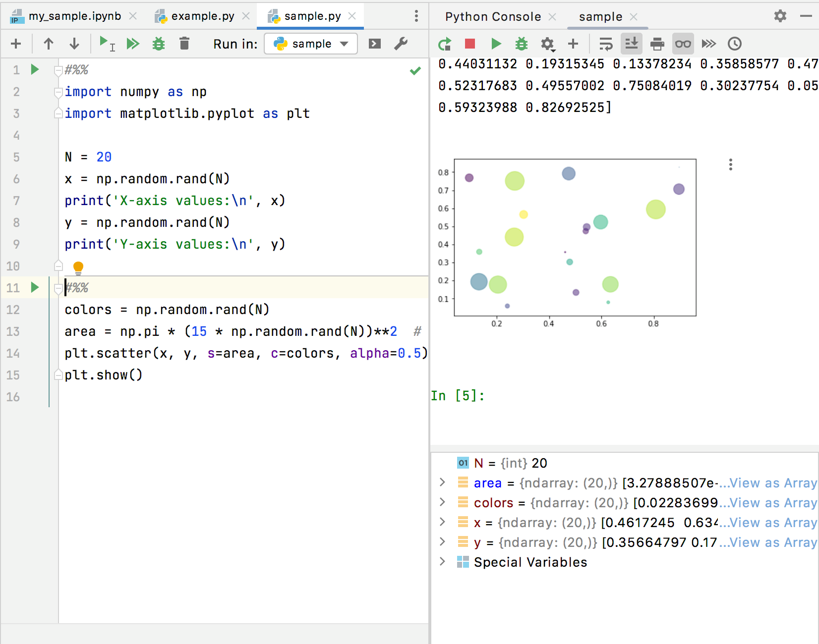Add a new cell with plus icon

click(x=16, y=44)
